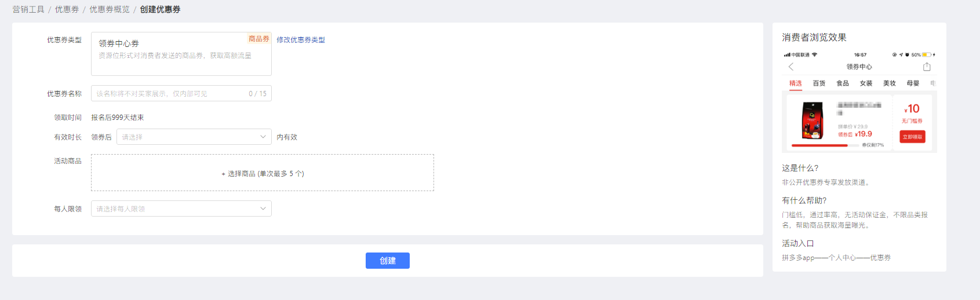This screenshot has width=980, height=300.
Task: Click the 修改优惠券类型 link
Action: (300, 40)
